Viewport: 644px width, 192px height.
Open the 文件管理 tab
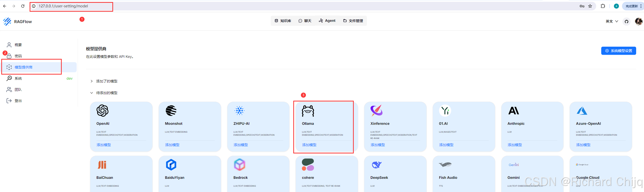click(353, 21)
